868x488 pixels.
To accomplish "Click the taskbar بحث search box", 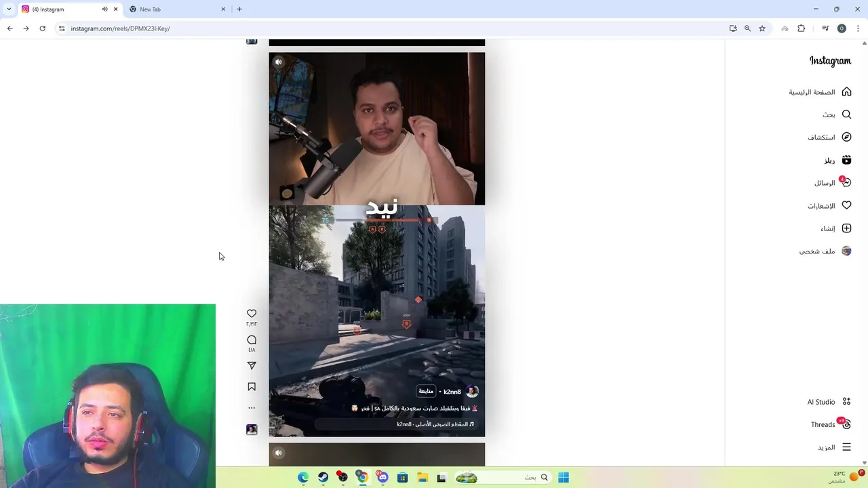I will (502, 477).
